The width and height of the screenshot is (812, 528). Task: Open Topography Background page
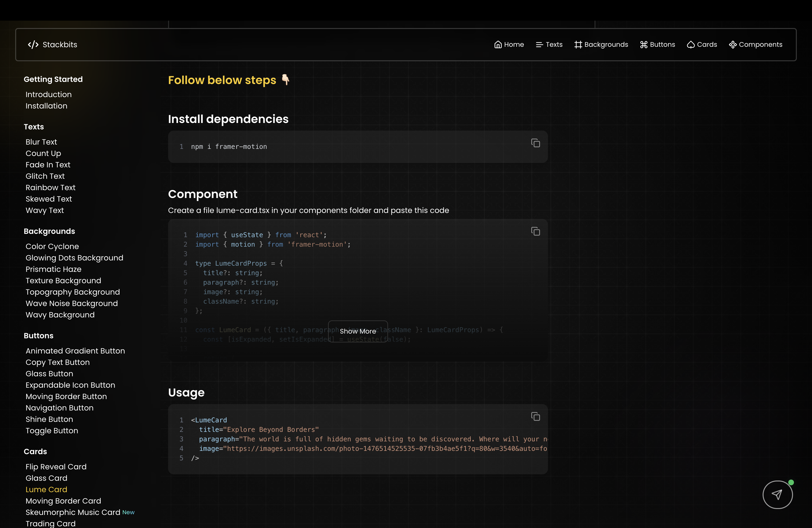tap(73, 292)
